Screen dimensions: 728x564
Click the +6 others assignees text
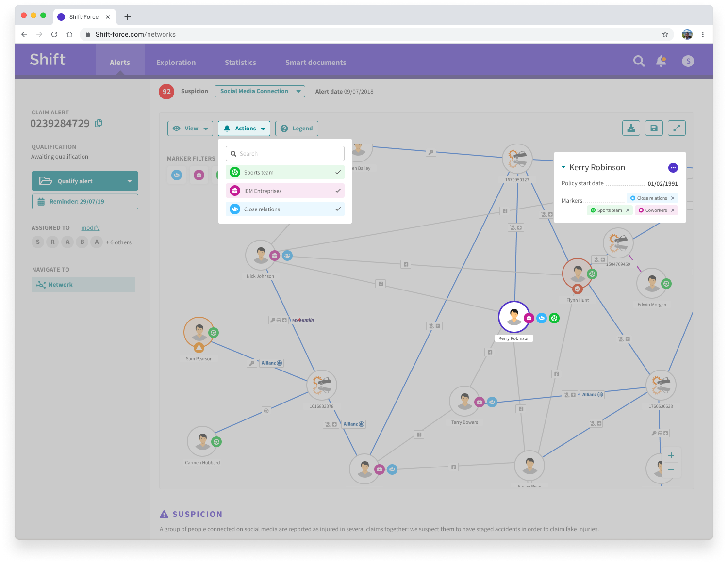[118, 242]
